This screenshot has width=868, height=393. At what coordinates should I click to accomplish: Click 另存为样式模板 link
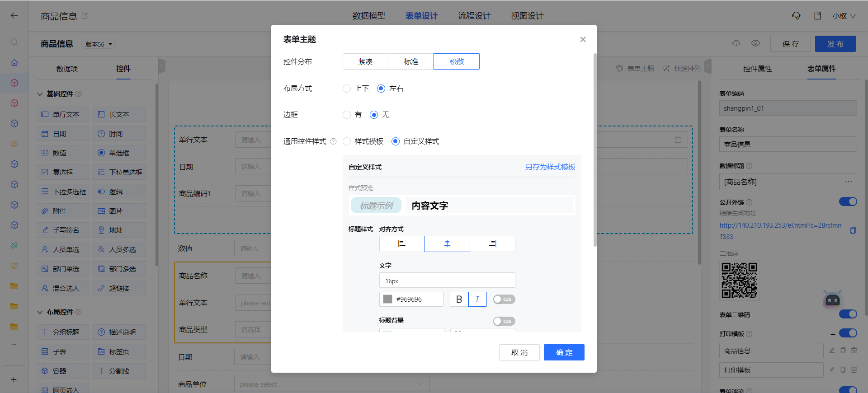tap(550, 167)
